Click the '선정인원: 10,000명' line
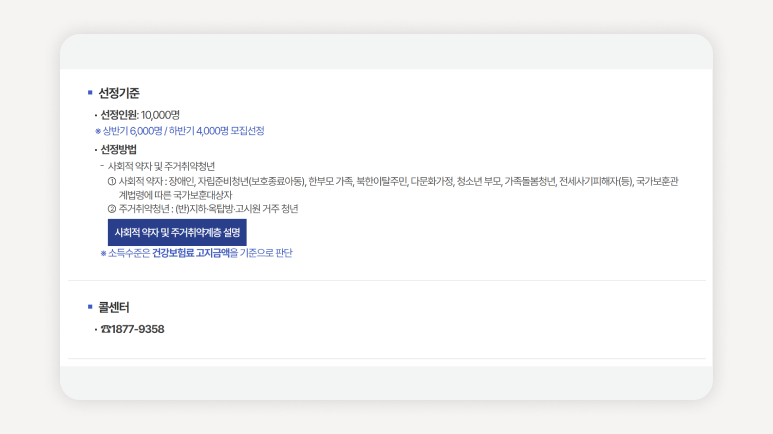 pos(140,115)
